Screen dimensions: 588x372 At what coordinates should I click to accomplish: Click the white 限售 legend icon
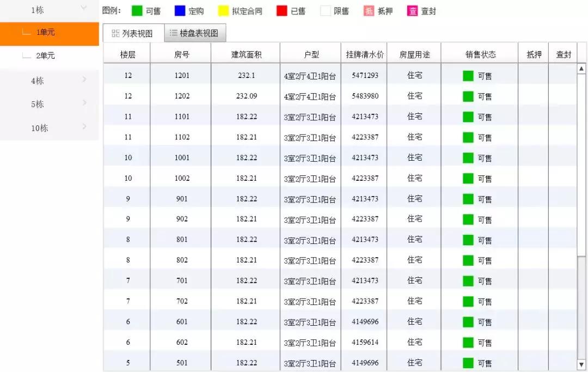tap(324, 10)
